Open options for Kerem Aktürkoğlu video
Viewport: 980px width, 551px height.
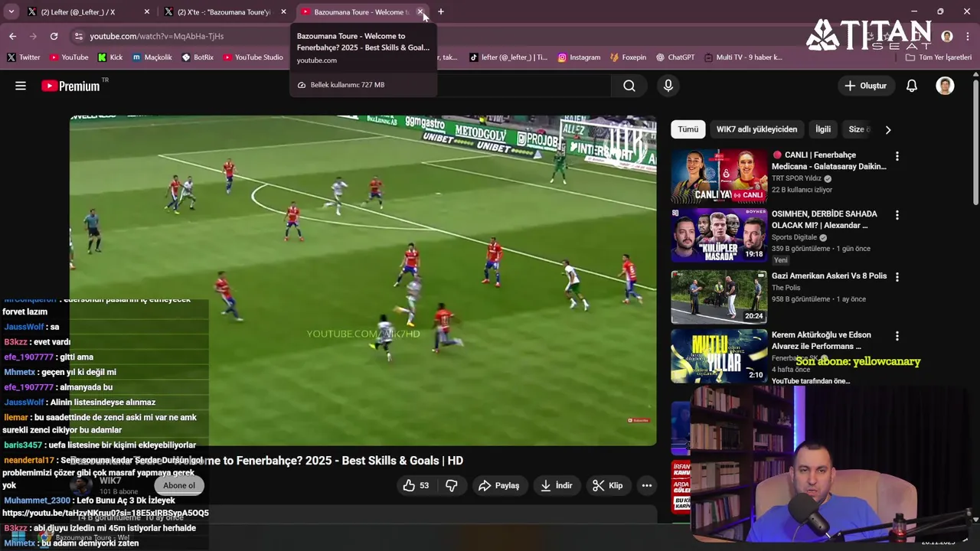(897, 336)
